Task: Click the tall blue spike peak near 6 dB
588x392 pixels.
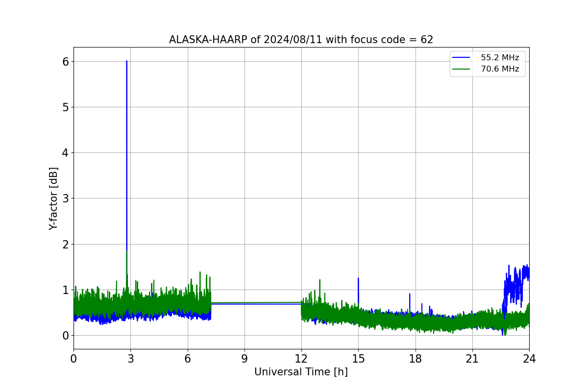Action: click(x=127, y=62)
